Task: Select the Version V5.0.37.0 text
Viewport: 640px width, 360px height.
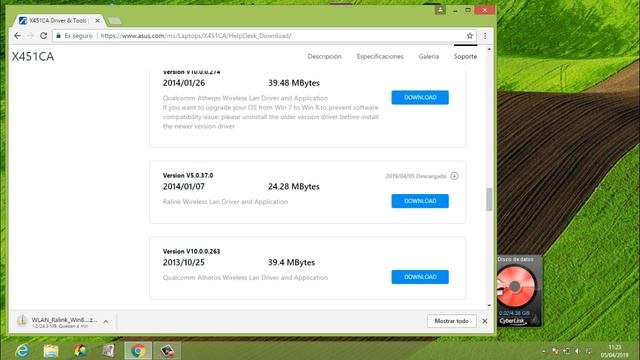Action: pos(188,176)
